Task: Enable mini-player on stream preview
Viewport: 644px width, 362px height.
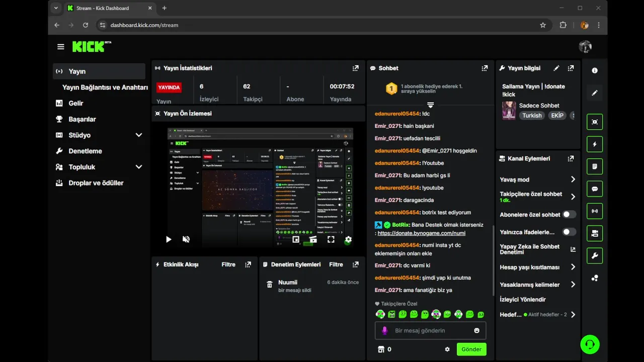Action: click(296, 239)
